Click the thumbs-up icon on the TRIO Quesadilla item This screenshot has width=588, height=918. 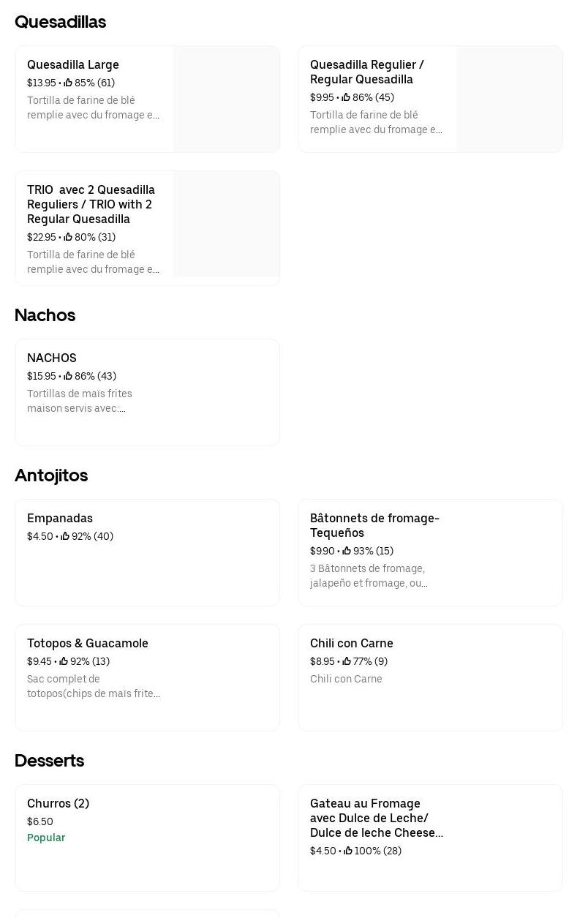[68, 238]
